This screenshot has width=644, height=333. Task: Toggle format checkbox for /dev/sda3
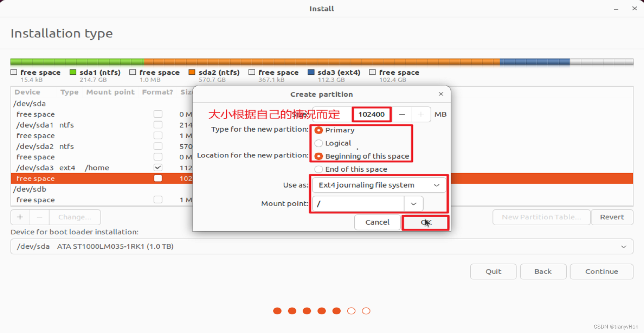coord(158,168)
